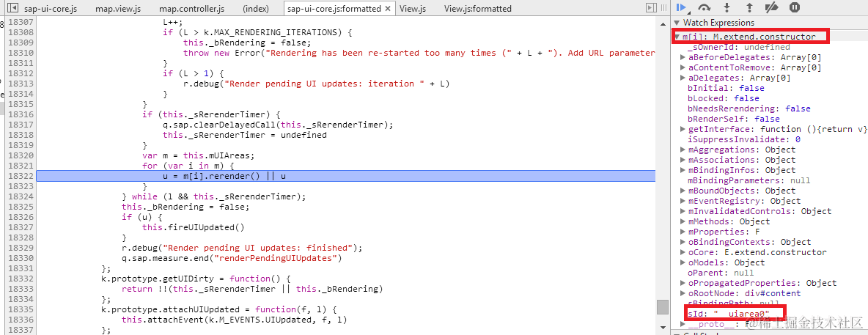Expand aBeforeDelegates array
Screen dimensions: 868x335
[x=683, y=57]
